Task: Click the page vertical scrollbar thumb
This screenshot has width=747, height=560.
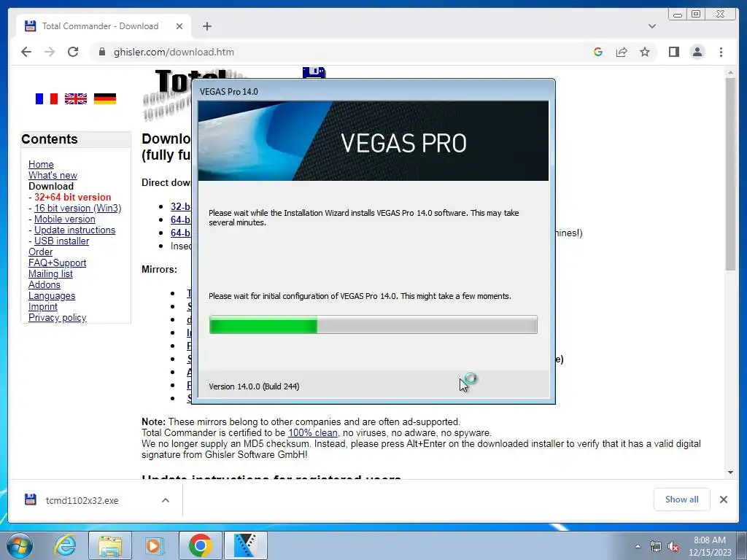Action: (730, 174)
